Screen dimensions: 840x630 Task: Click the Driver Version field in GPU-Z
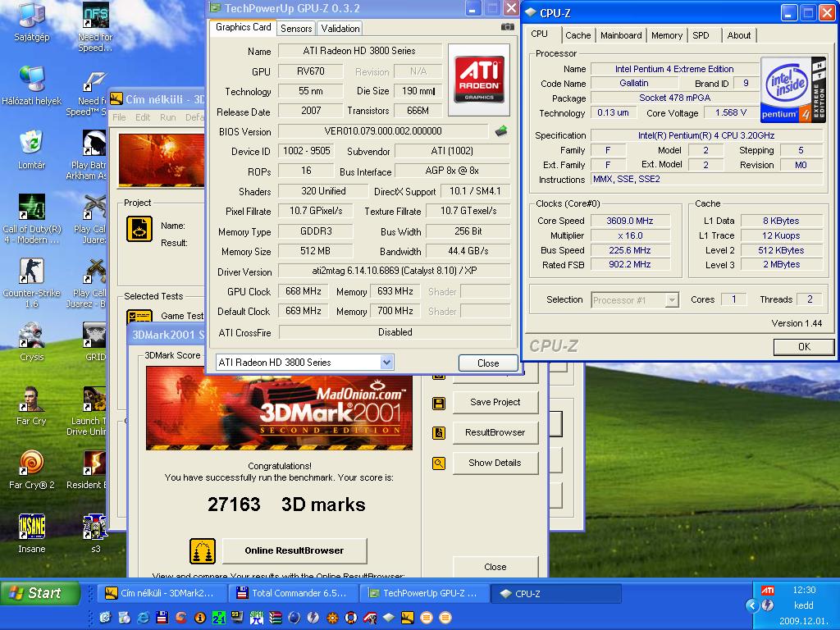[394, 271]
